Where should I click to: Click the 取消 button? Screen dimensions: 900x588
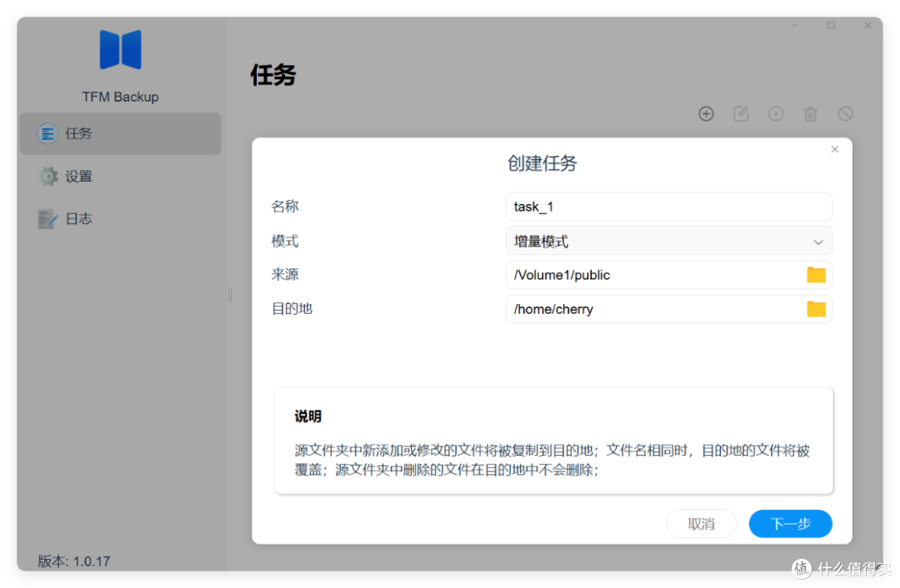point(701,524)
